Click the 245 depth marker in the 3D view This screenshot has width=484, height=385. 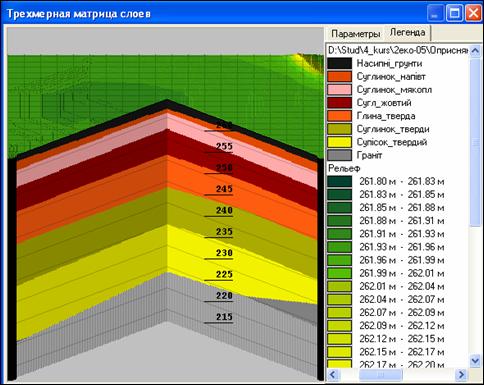(224, 189)
